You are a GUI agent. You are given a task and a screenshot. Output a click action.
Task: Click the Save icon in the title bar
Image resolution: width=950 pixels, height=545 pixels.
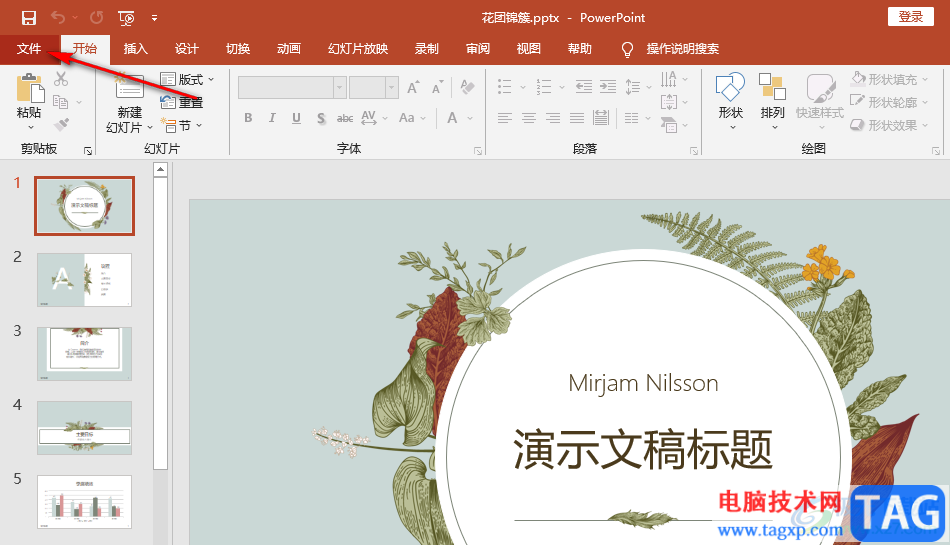(28, 18)
